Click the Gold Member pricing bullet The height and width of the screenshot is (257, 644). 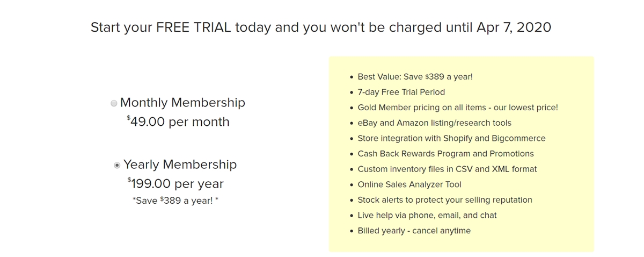[457, 108]
